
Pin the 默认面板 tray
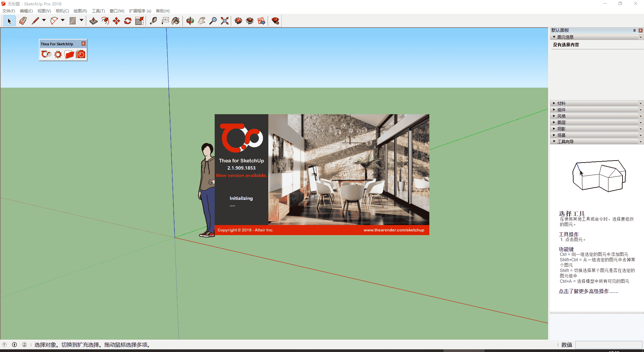(x=634, y=31)
